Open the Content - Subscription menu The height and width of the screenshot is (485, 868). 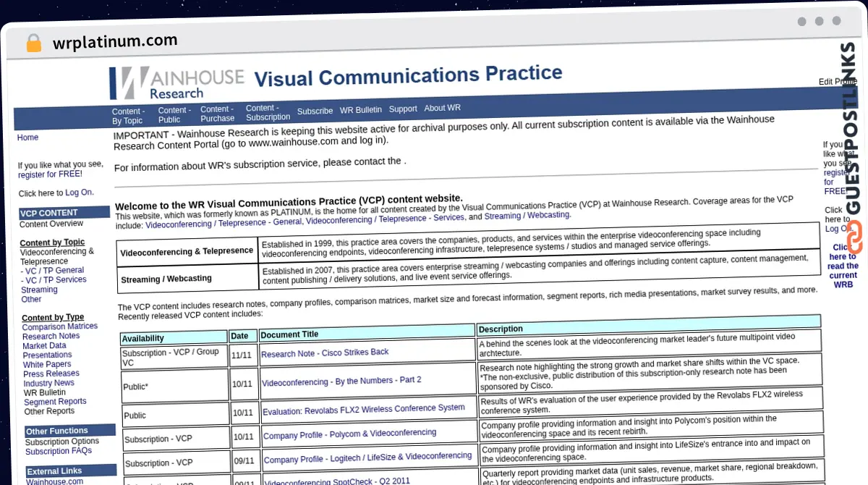click(x=268, y=112)
